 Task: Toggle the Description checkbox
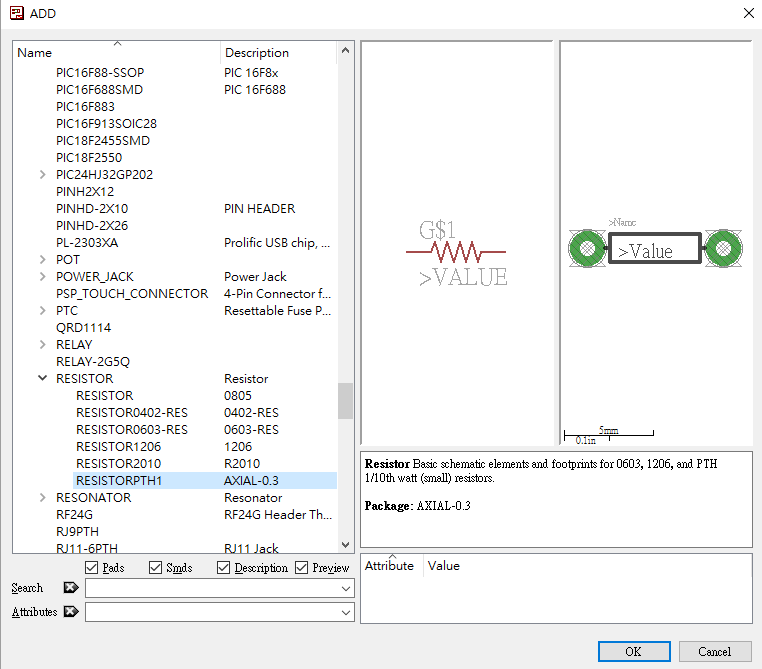224,568
